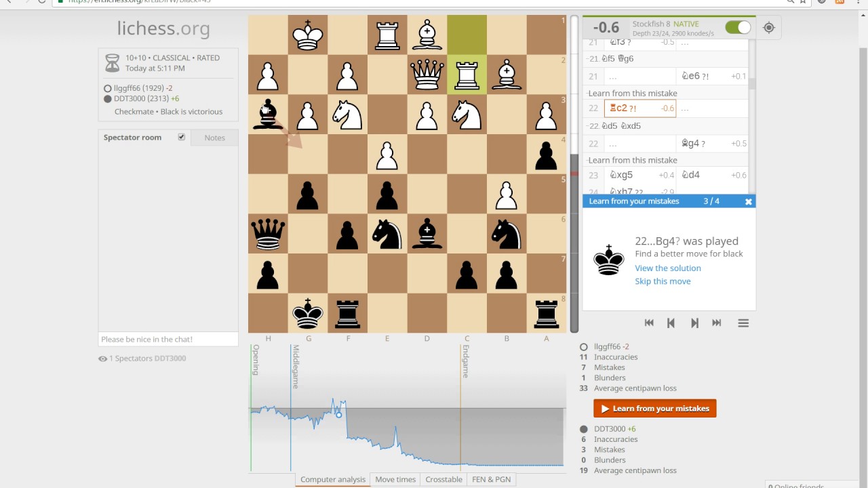
Task: Click the black king on the board
Action: [308, 314]
